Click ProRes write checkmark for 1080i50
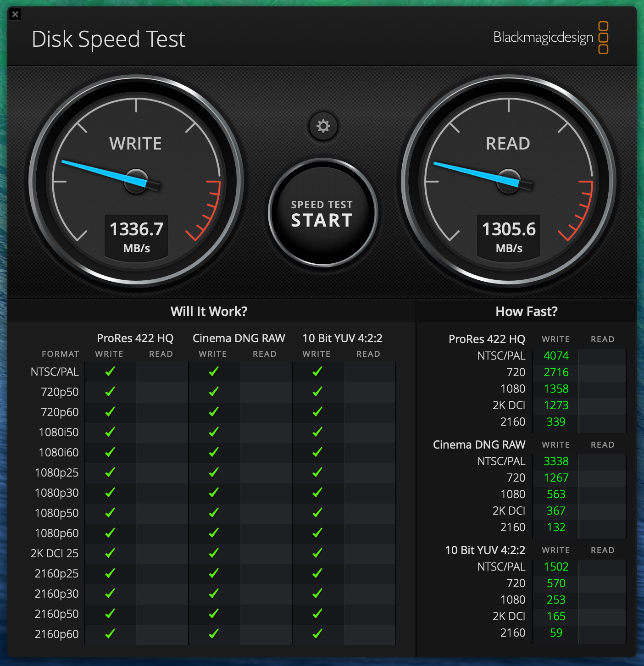The width and height of the screenshot is (644, 666). (x=110, y=432)
